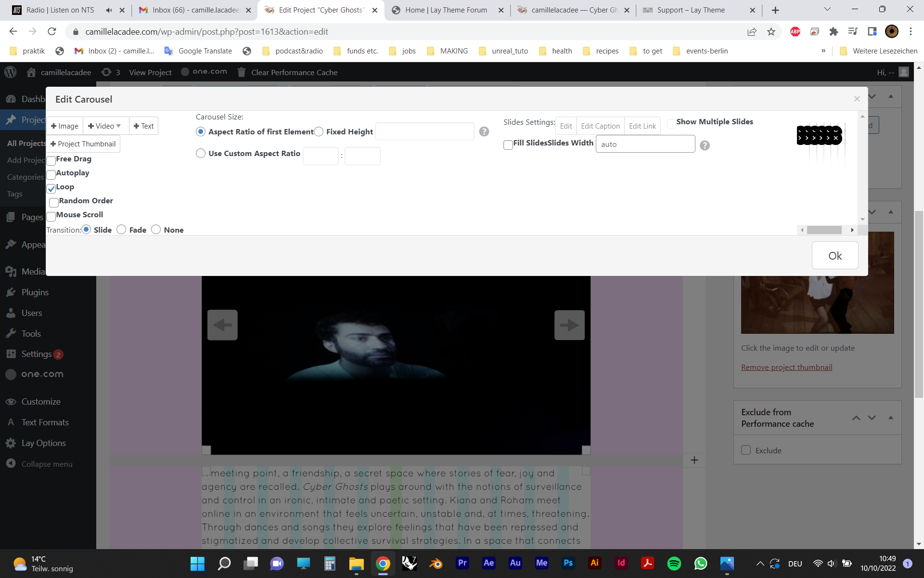
Task: Click the carousel previous arrow icon
Action: [222, 325]
